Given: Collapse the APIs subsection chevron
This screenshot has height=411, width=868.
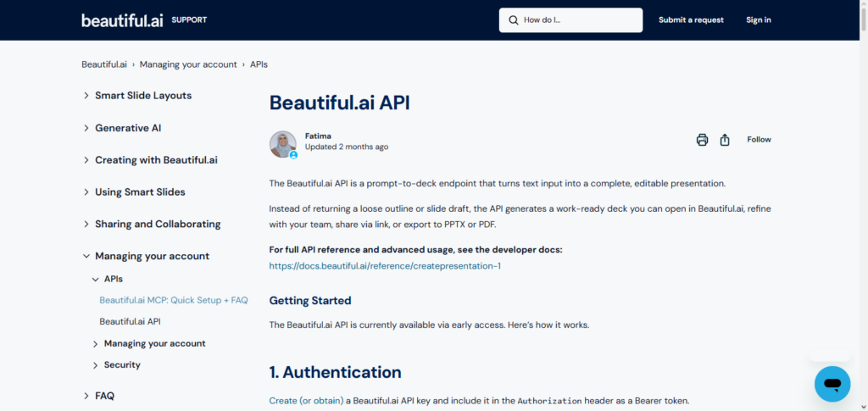Looking at the screenshot, I should coord(95,280).
